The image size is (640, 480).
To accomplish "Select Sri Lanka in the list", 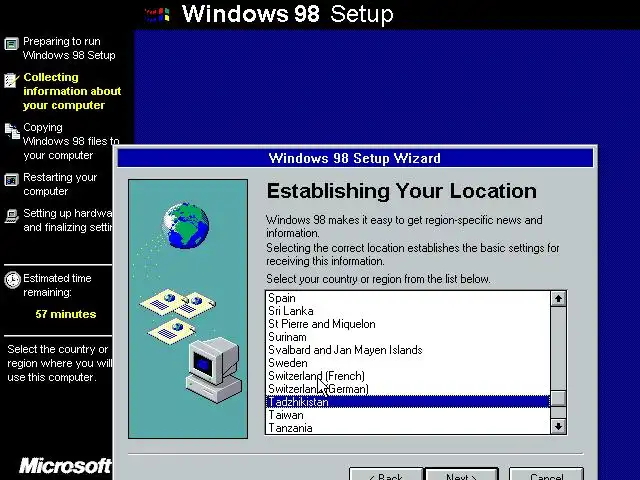I will point(407,311).
